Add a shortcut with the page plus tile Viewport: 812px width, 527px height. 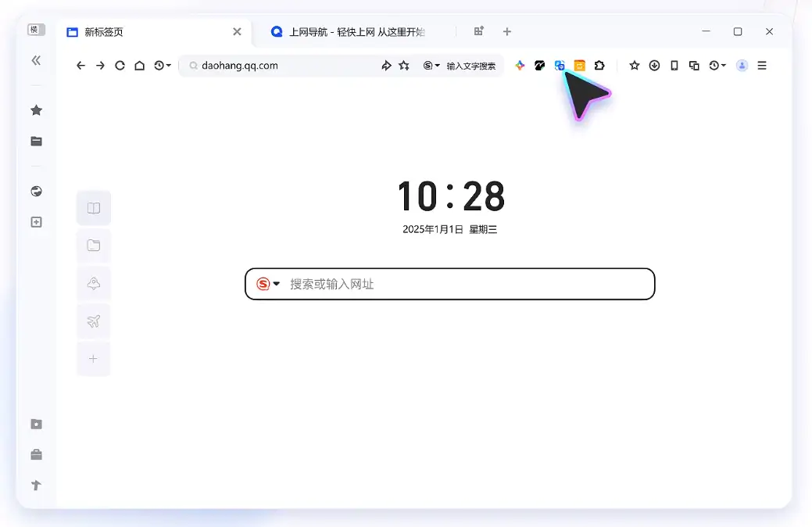(94, 359)
